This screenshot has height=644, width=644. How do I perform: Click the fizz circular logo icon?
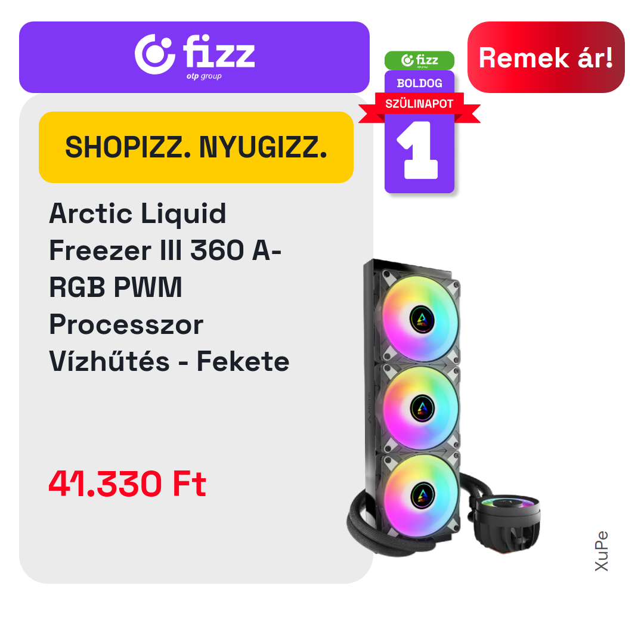(x=155, y=54)
